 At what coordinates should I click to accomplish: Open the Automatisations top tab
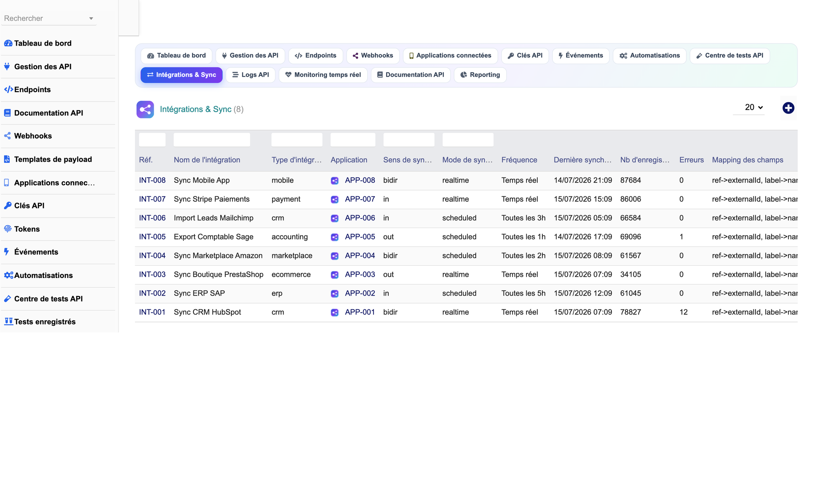(650, 56)
